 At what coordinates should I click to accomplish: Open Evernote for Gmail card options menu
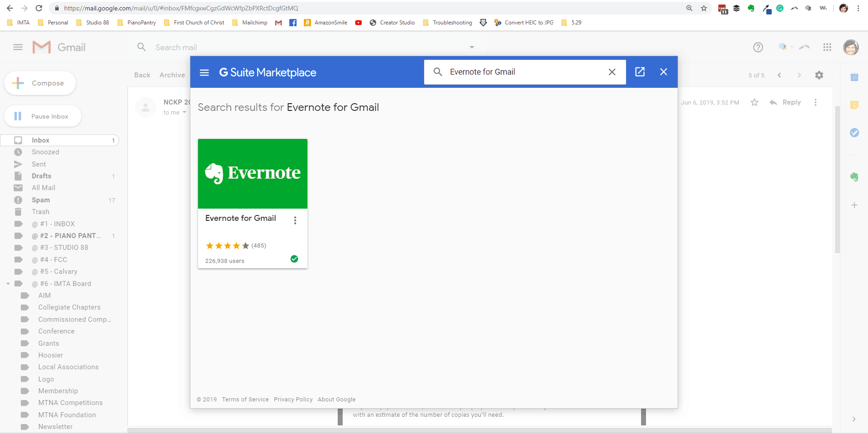point(295,220)
